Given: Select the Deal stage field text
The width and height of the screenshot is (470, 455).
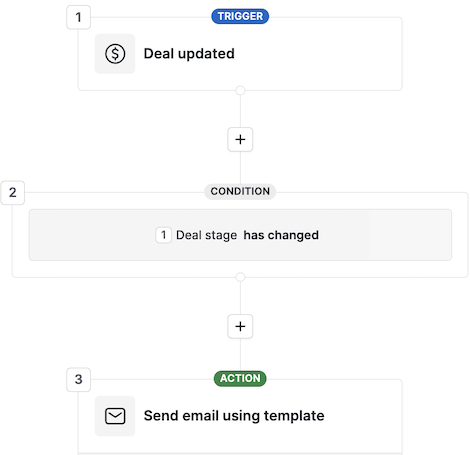Looking at the screenshot, I should [206, 235].
